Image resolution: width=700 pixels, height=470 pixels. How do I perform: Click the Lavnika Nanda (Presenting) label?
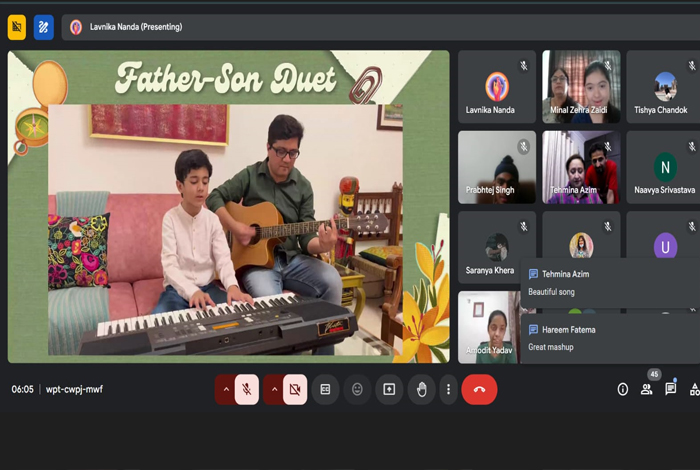click(136, 27)
